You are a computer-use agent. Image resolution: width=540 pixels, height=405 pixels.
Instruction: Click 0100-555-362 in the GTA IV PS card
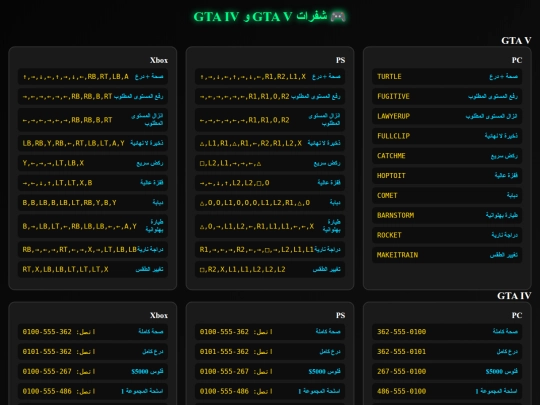(224, 332)
